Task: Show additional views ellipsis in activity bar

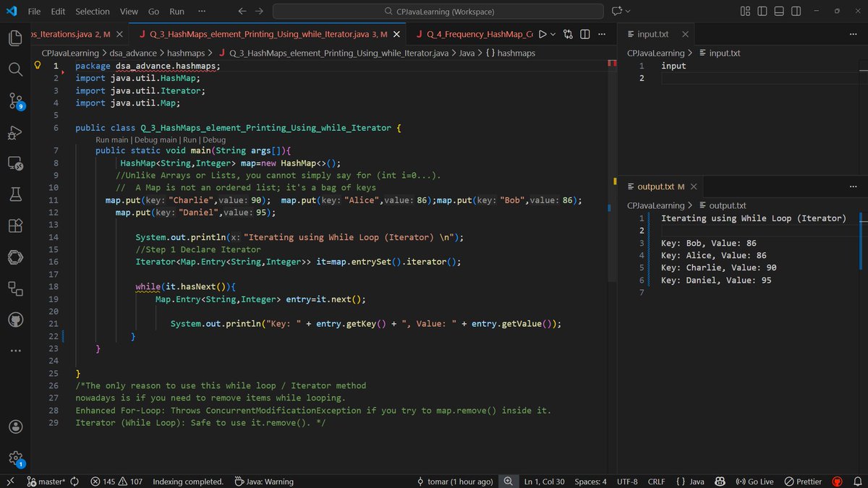Action: 15,351
